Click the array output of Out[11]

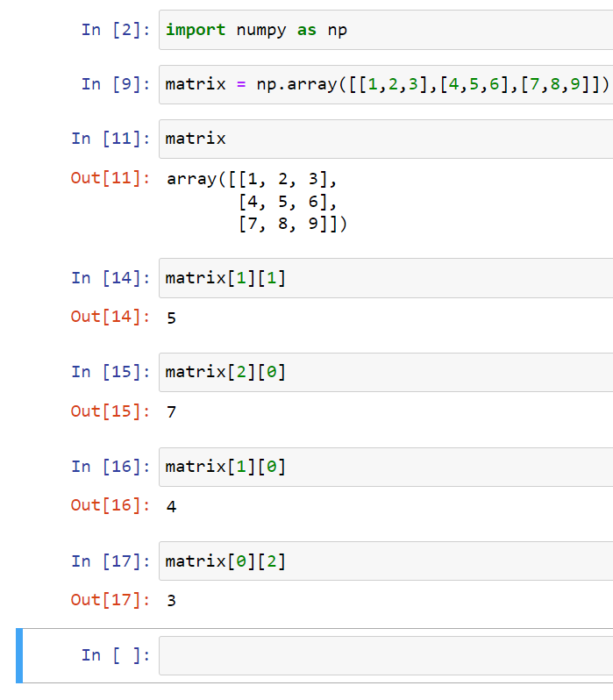[257, 202]
